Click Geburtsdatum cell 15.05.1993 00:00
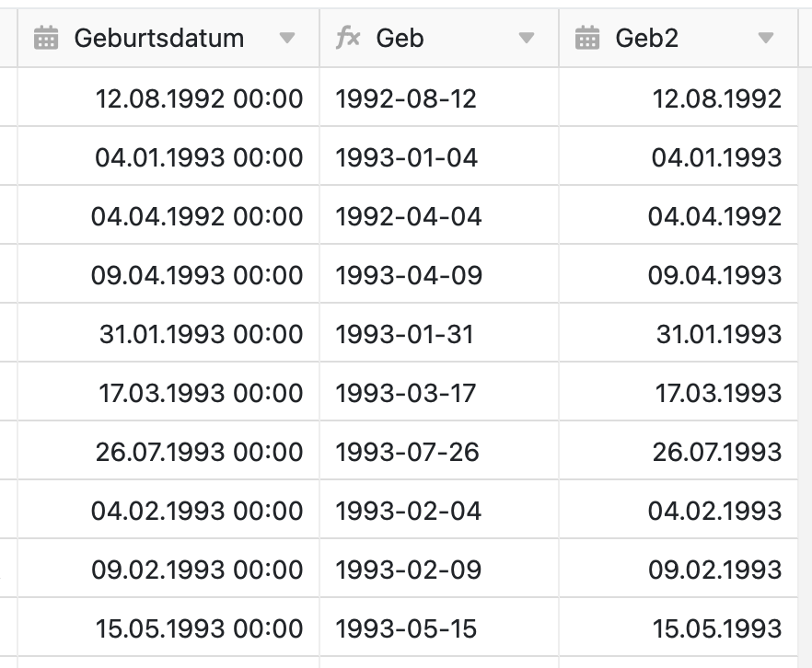812x668 pixels. coord(199,628)
